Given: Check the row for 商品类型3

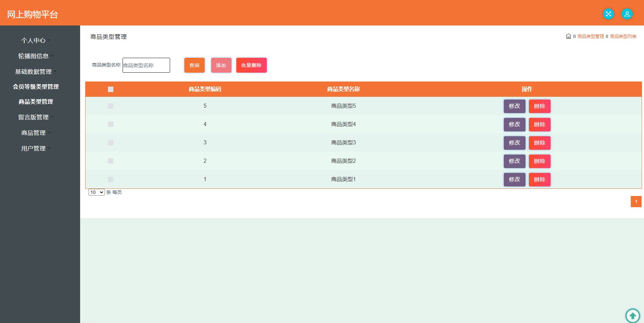Looking at the screenshot, I should point(111,143).
